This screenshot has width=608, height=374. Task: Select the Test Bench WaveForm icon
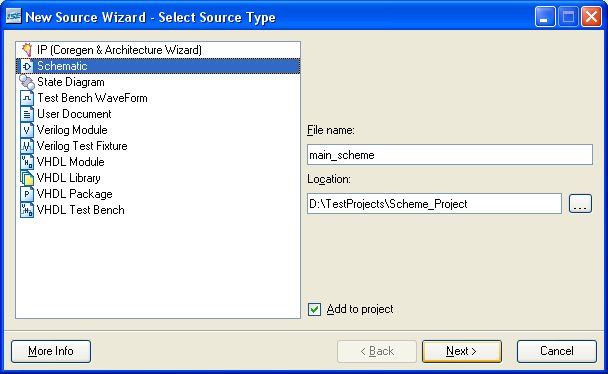27,98
